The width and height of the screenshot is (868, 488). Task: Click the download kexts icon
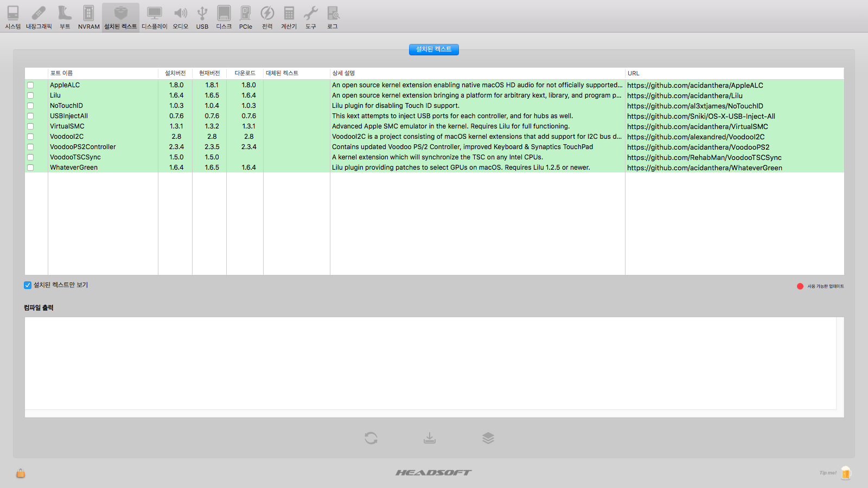430,438
